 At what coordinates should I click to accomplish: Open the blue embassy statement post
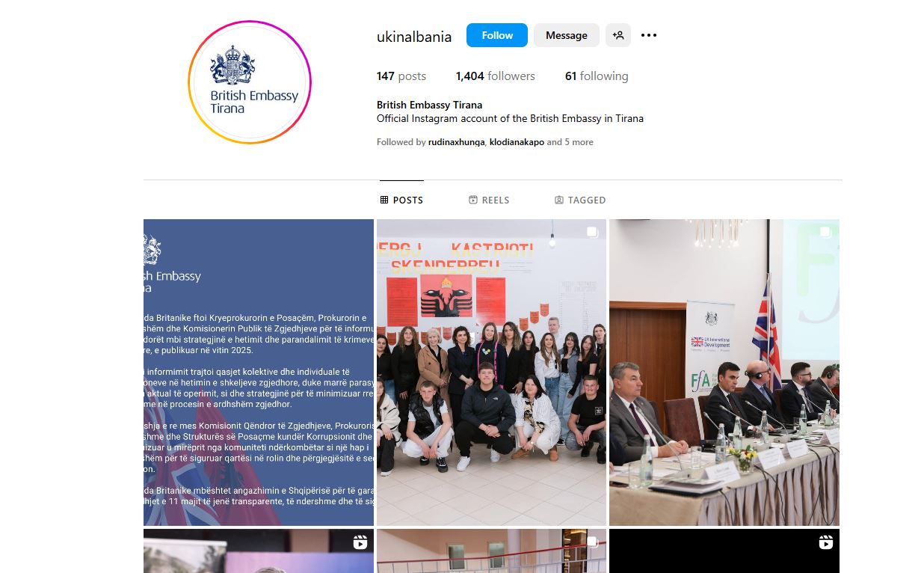click(x=259, y=373)
